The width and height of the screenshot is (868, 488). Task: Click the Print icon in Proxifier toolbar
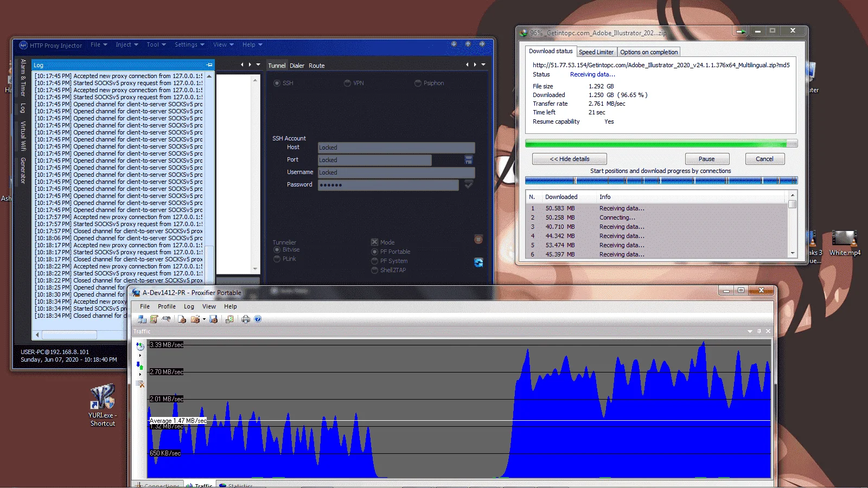click(246, 319)
